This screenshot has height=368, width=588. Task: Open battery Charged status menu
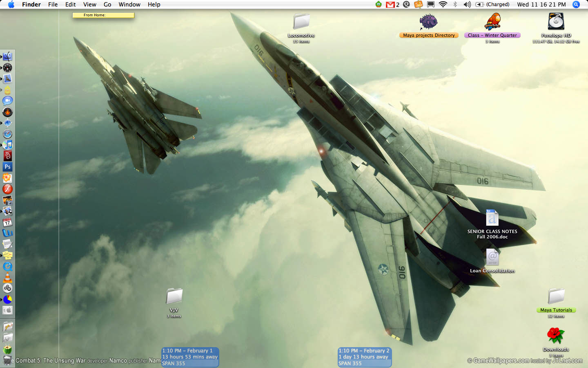tap(492, 4)
